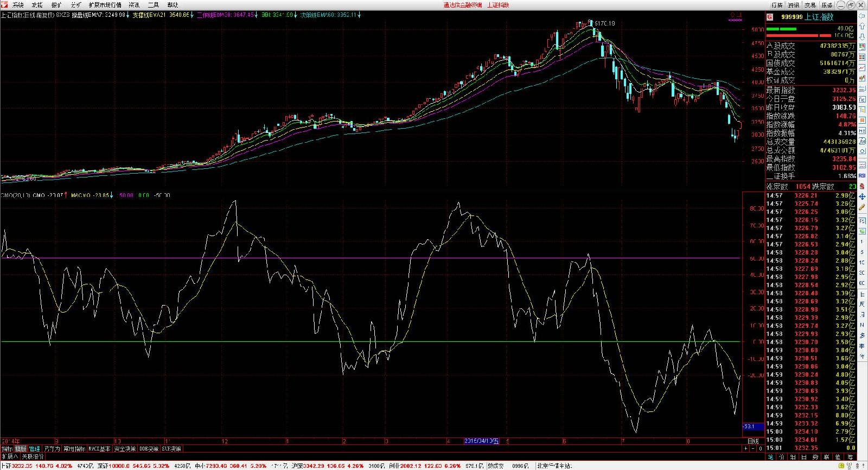Click the up arrow icon in right sidebar
The width and height of the screenshot is (868, 470).
coord(862,27)
